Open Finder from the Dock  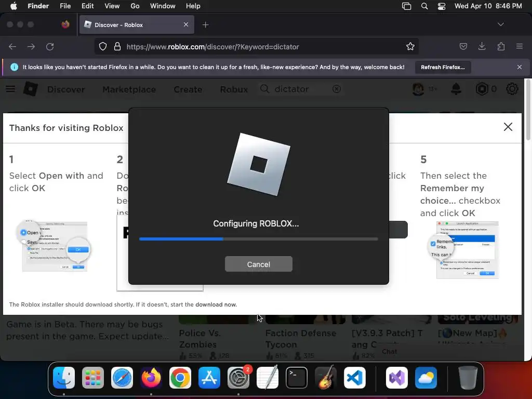coord(64,378)
